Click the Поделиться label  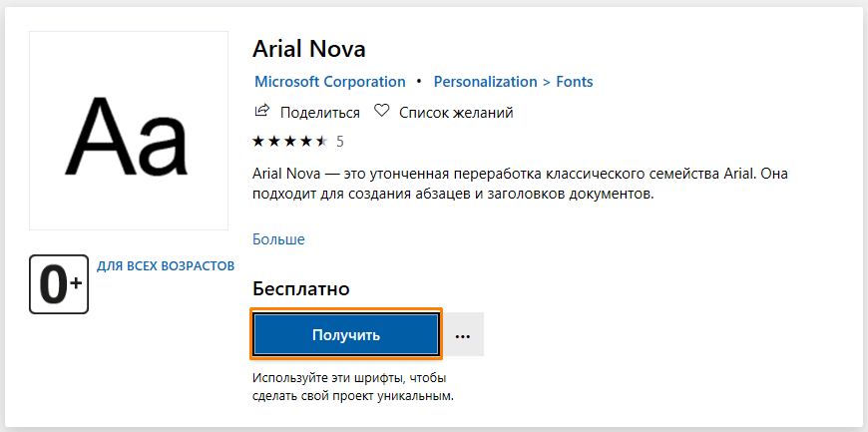319,113
